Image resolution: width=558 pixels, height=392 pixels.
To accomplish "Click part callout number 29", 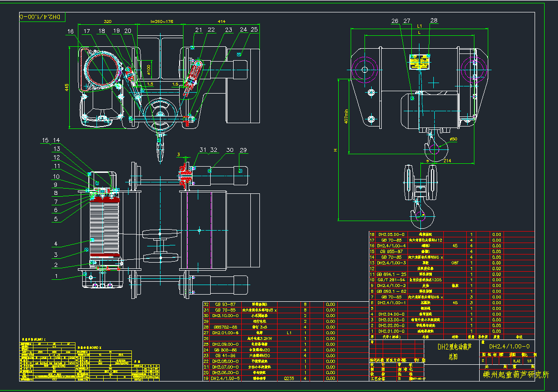I will 243,150.
